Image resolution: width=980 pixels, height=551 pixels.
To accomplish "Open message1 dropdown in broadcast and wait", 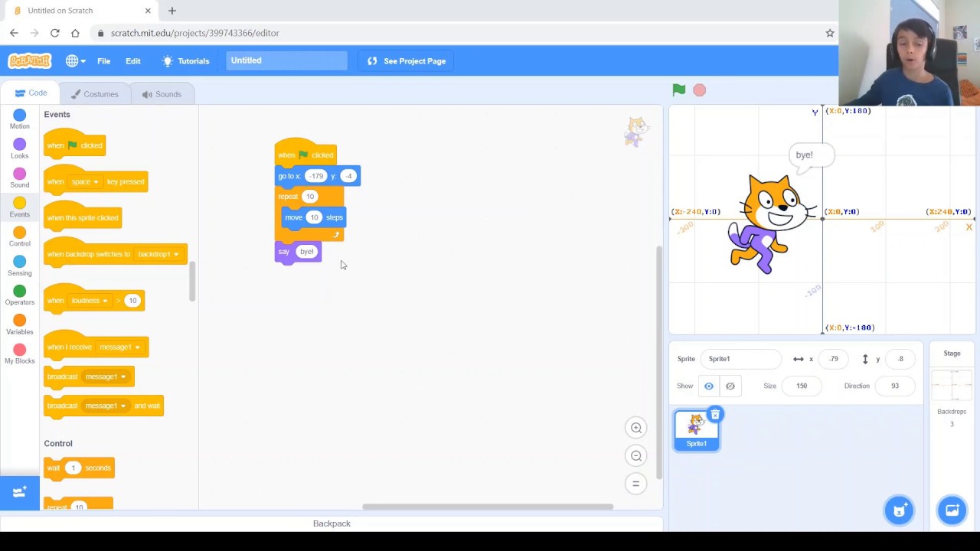I will coord(105,406).
